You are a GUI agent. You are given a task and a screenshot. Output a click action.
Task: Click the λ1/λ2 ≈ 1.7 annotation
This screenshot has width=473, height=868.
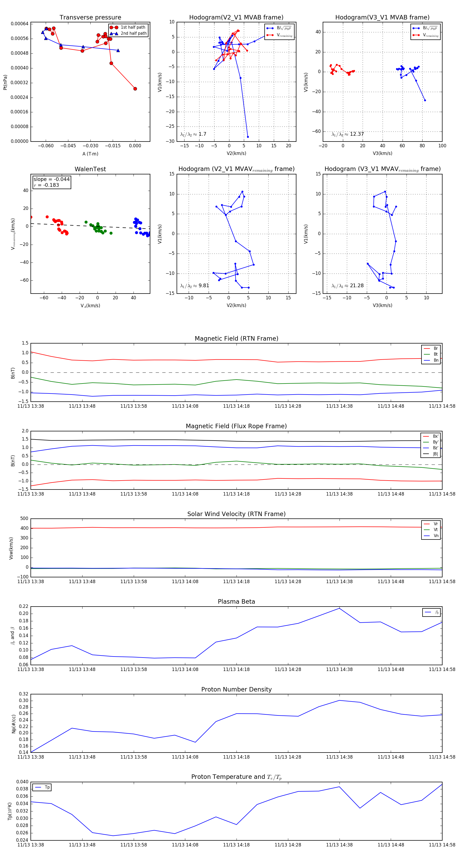point(193,134)
